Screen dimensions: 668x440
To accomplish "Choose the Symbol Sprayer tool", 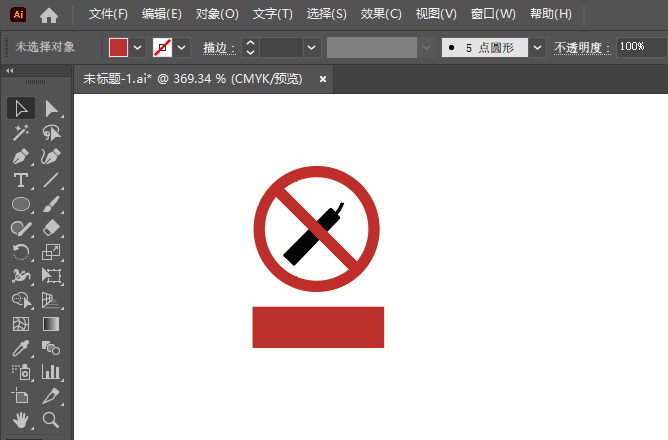I will (21, 372).
